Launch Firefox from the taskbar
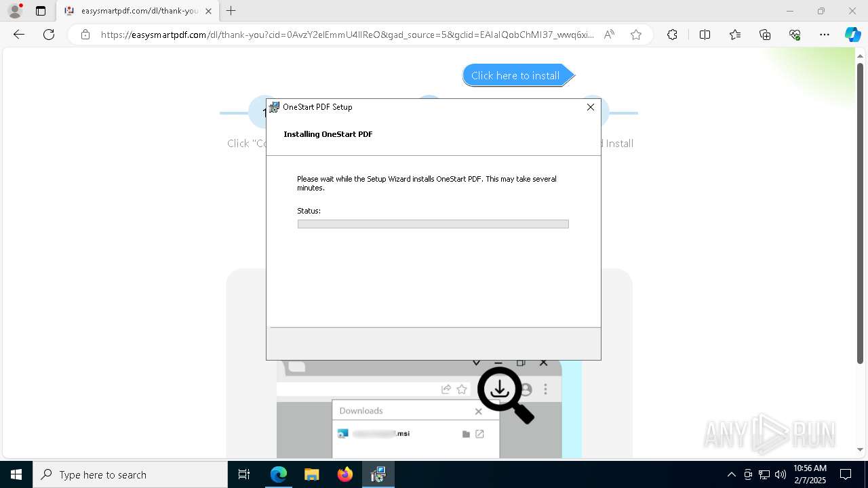 (345, 474)
